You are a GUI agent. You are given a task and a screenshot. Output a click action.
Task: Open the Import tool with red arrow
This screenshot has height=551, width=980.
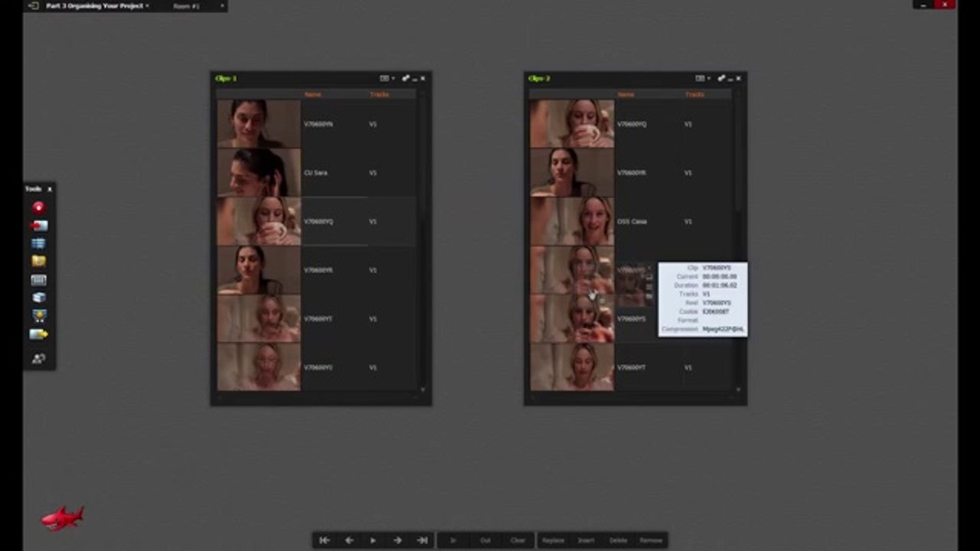tap(38, 226)
